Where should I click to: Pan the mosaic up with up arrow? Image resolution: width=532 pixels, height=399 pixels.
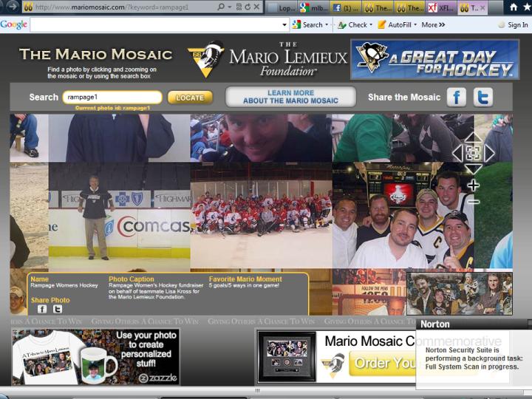[x=473, y=137]
